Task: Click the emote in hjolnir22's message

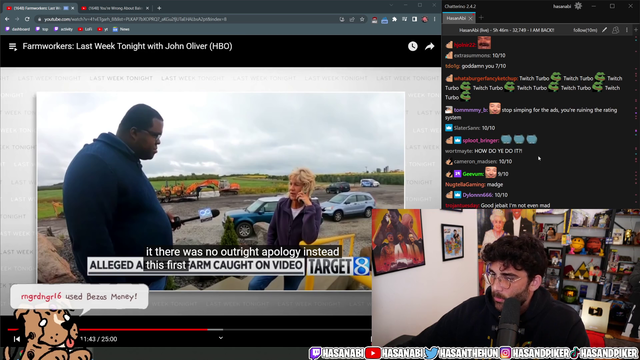Action: (x=484, y=42)
